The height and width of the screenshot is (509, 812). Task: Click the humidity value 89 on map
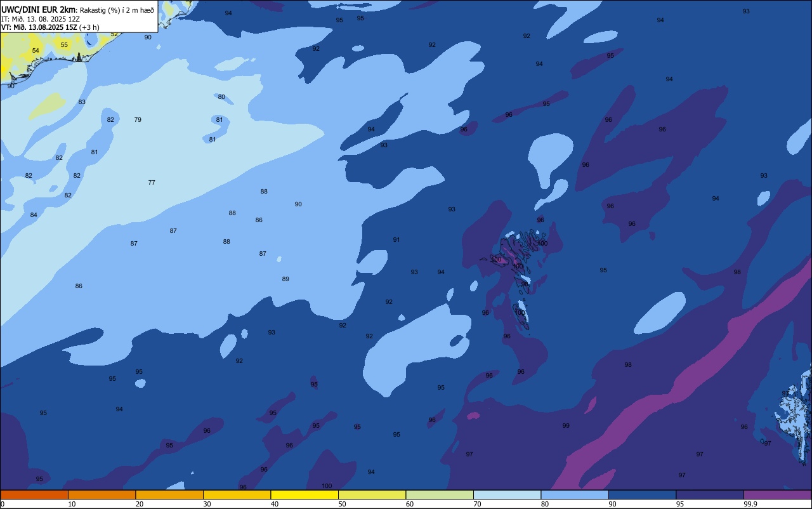(285, 279)
